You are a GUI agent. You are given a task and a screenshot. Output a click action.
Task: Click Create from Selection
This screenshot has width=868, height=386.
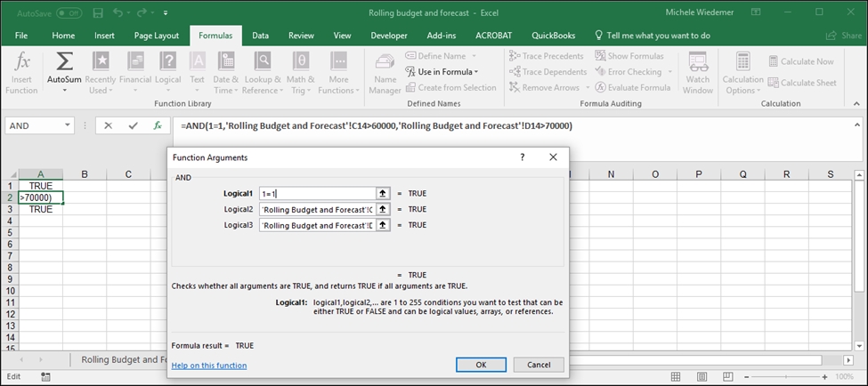click(x=450, y=87)
